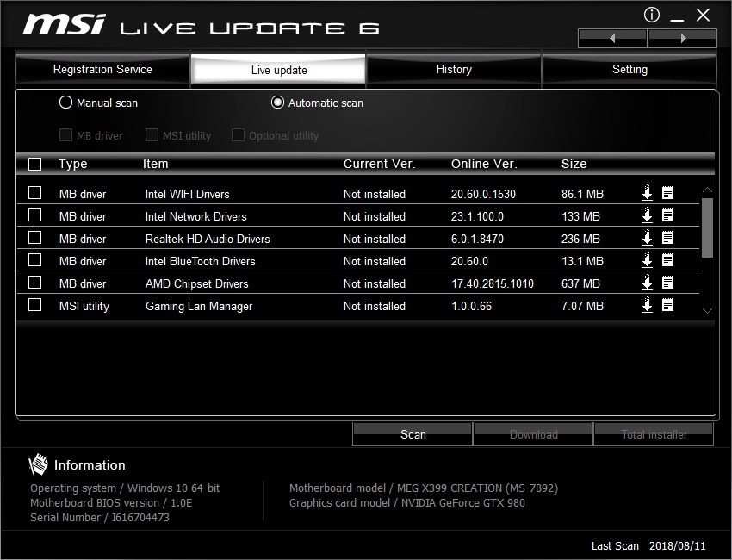This screenshot has height=560, width=732.
Task: Open notes icon for Realtek HD Audio Drivers
Action: coord(667,238)
